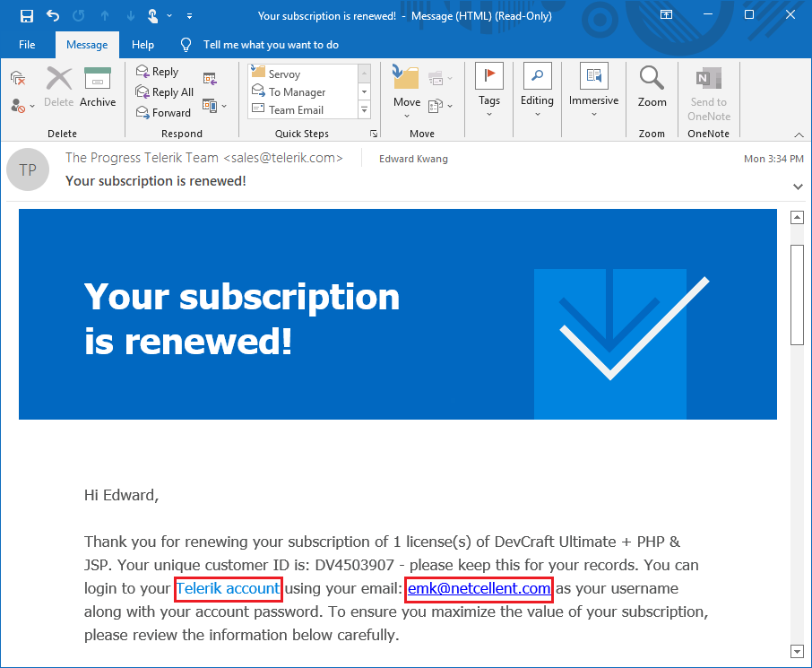This screenshot has width=812, height=668.
Task: Open the Telerik account link
Action: [228, 589]
